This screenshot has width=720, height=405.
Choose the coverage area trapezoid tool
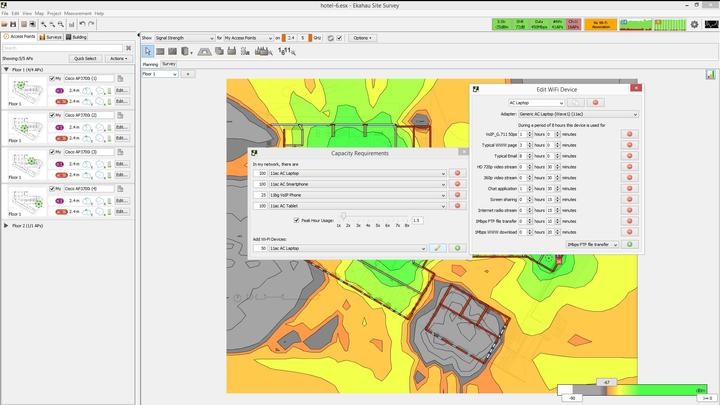coord(204,51)
